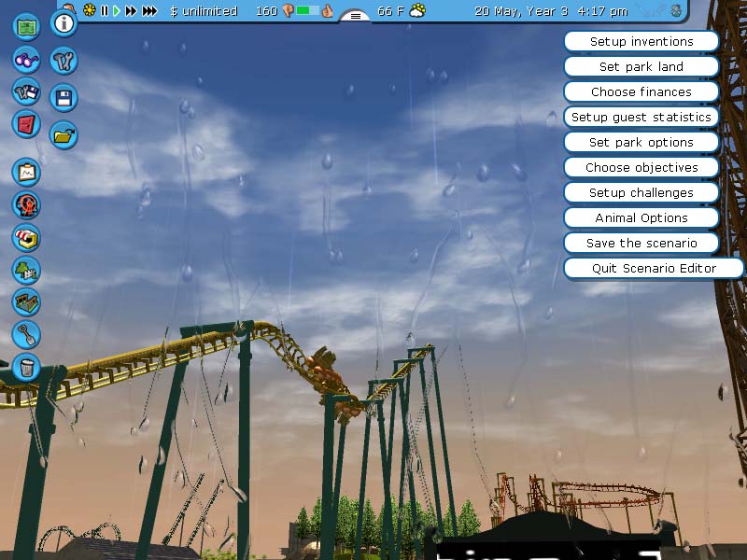Open the wrench tools options icon

pos(63,61)
